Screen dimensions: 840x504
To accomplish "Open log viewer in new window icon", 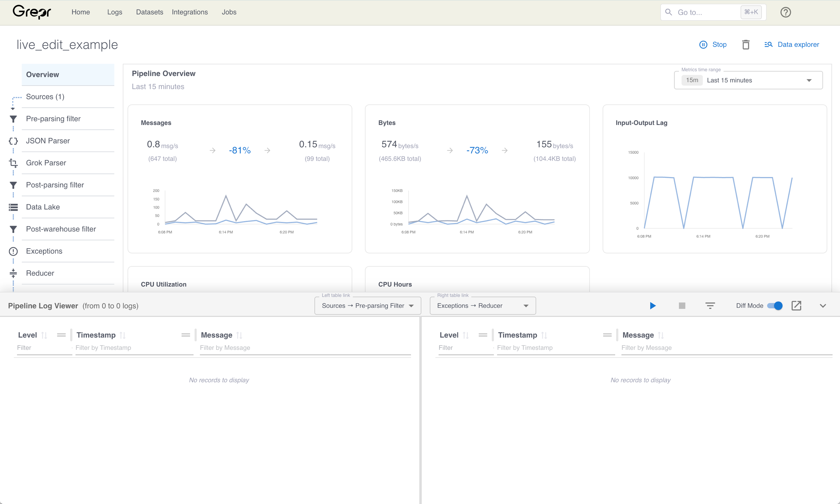I will coord(796,306).
